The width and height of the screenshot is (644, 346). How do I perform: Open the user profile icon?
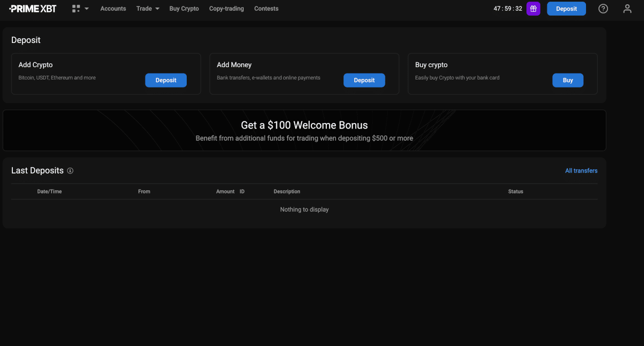point(627,9)
